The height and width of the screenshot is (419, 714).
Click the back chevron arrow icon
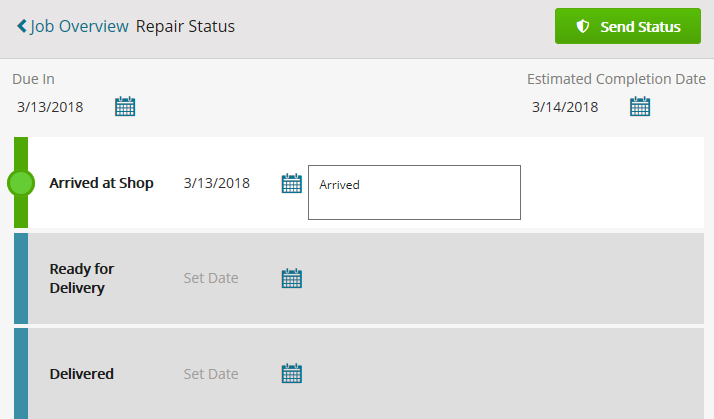coord(22,26)
